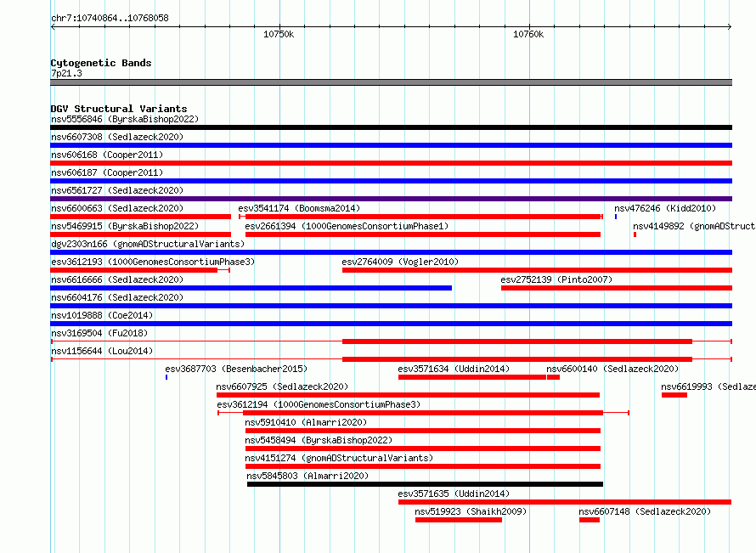Select the nsv476246 (Kidd2010) label
This screenshot has height=553, width=756.
(x=665, y=208)
